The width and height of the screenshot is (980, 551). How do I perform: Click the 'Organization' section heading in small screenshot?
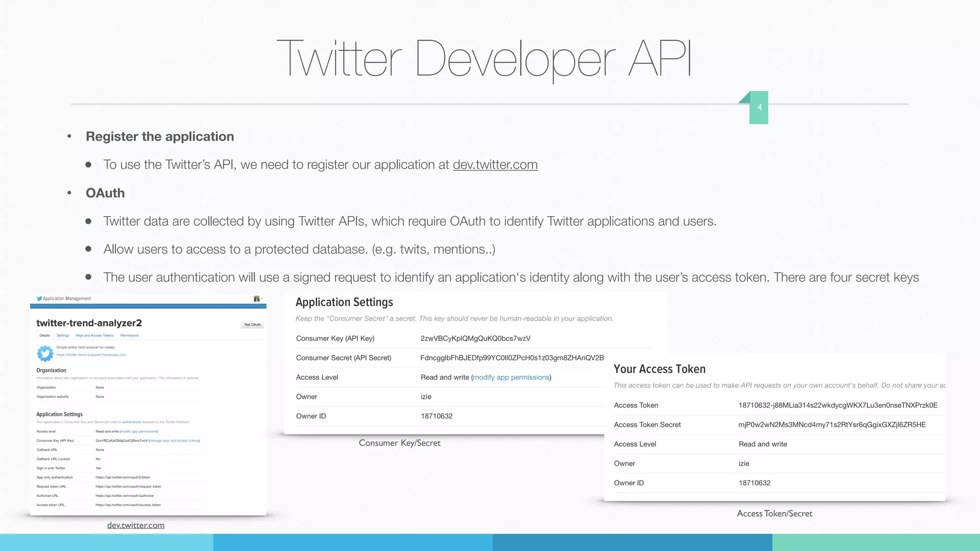pyautogui.click(x=51, y=370)
